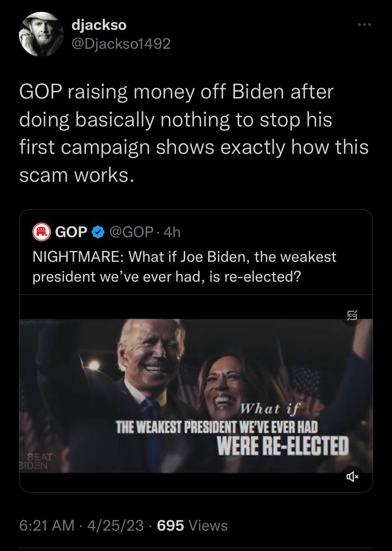Open djackso's profile picture
This screenshot has width=392, height=551.
pyautogui.click(x=41, y=34)
